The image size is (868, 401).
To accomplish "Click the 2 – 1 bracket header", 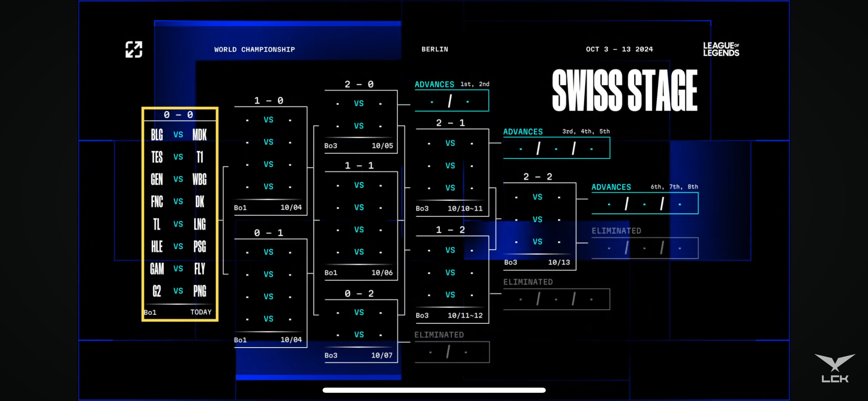I will (450, 123).
